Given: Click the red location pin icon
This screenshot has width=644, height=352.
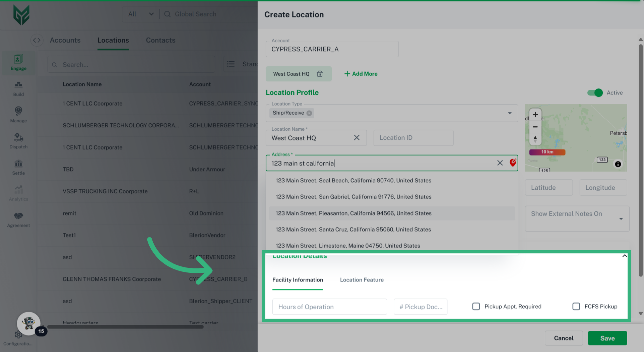Looking at the screenshot, I should tap(513, 163).
